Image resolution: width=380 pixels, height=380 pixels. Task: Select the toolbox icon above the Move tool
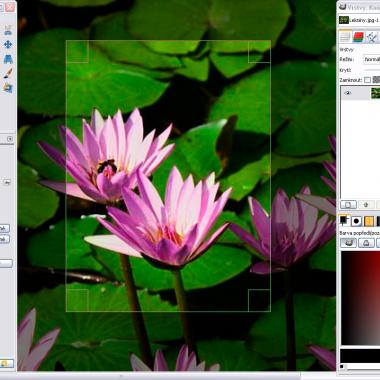[8, 30]
